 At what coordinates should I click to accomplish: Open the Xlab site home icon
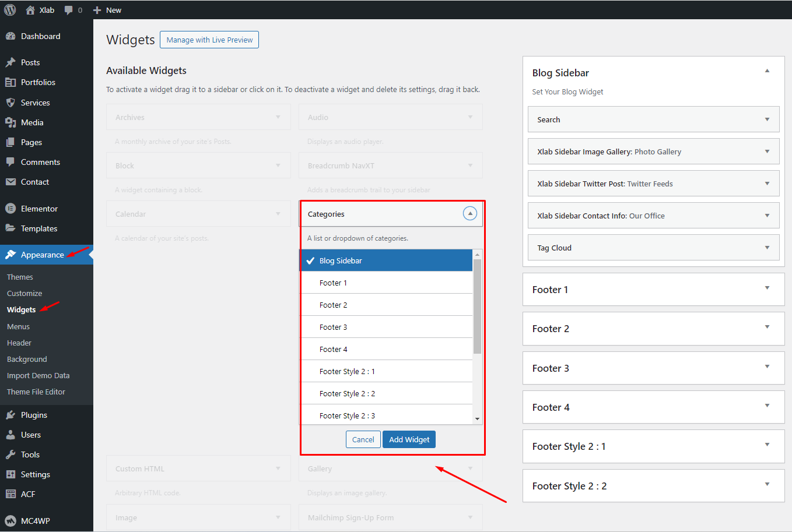[30, 10]
